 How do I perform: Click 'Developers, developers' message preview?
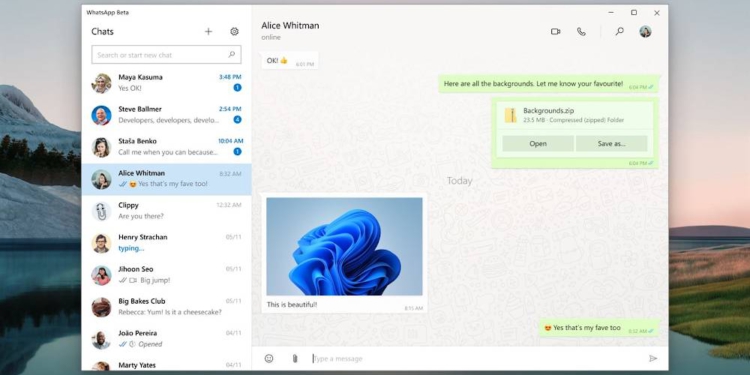coord(169,120)
